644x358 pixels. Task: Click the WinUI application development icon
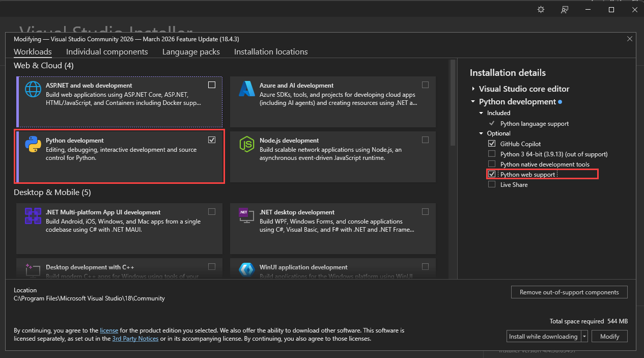(x=247, y=270)
